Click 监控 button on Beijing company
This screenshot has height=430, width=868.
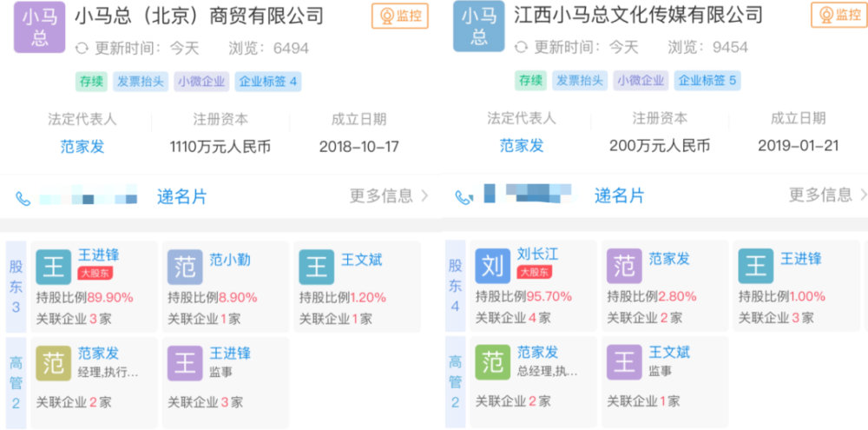(x=400, y=16)
